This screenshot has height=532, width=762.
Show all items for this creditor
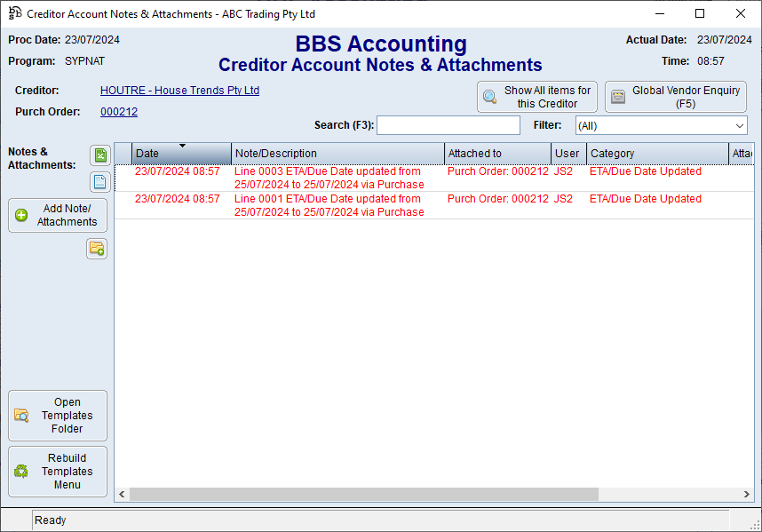point(536,97)
